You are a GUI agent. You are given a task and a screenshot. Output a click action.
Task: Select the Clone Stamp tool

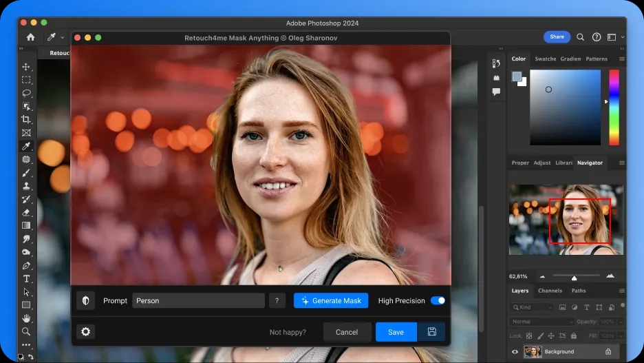pos(26,186)
